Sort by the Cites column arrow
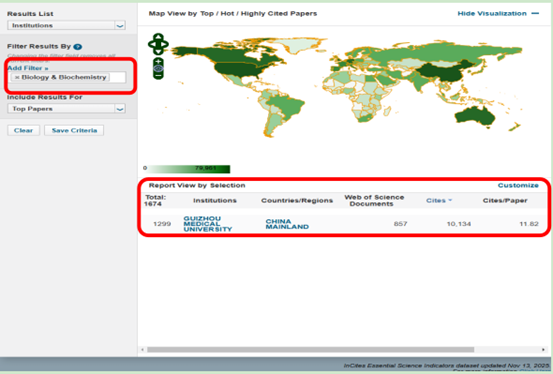Viewport: 553px width, 374px height. [x=450, y=200]
